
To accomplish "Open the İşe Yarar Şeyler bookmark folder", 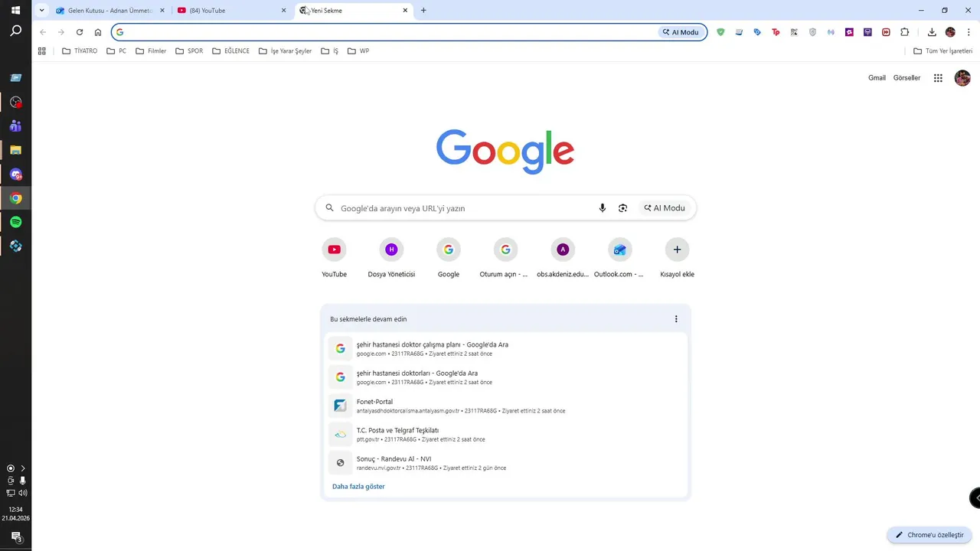I will 286,51.
